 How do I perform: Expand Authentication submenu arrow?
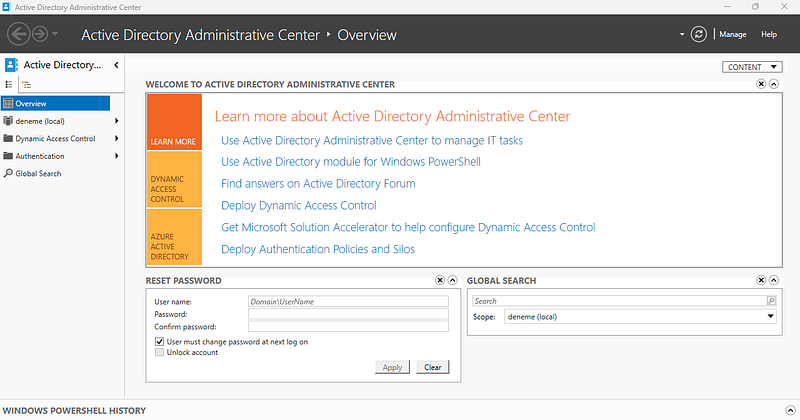[x=117, y=156]
